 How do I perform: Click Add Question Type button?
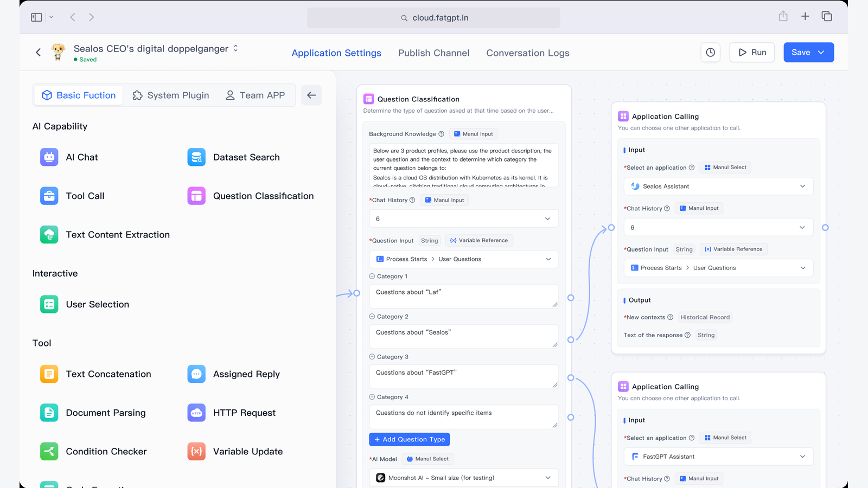(410, 439)
